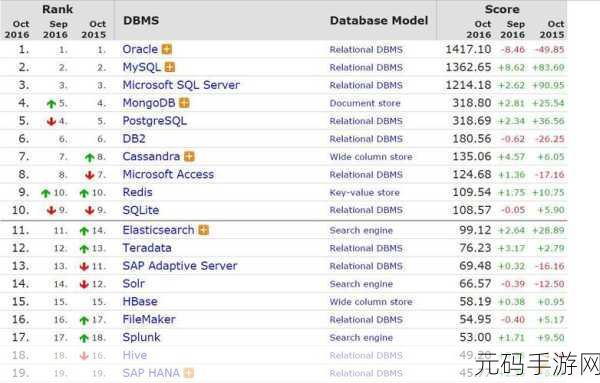Click the plus icon beside SAP HANA
Image resolution: width=600 pixels, height=383 pixels.
click(189, 373)
